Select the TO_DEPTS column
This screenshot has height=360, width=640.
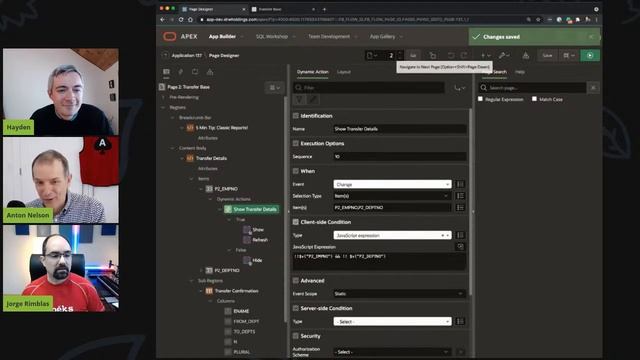pos(244,332)
